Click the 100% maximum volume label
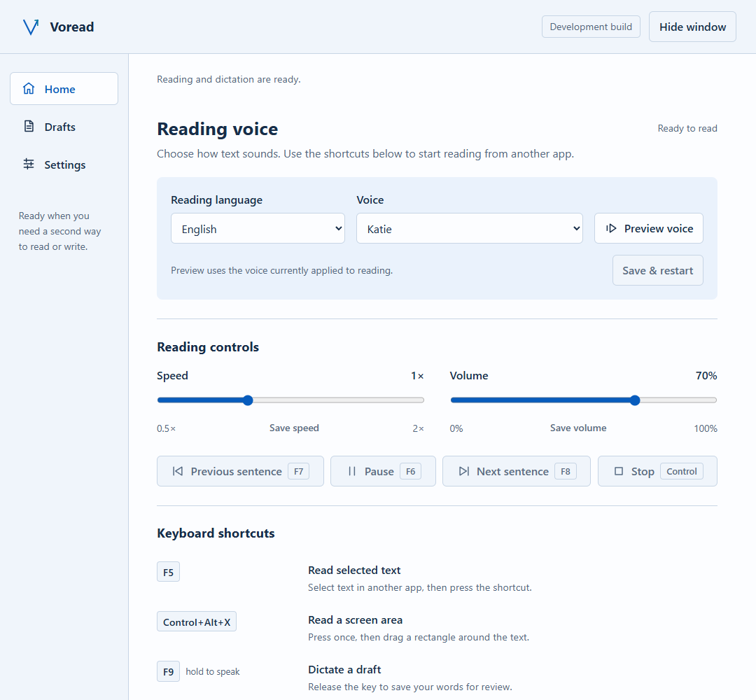 pos(706,428)
